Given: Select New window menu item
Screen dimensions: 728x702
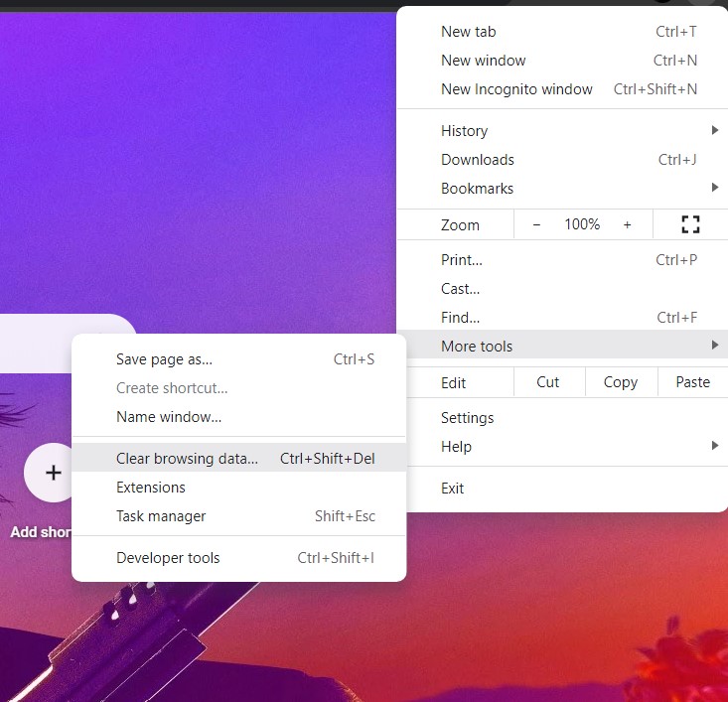Looking at the screenshot, I should [563, 61].
